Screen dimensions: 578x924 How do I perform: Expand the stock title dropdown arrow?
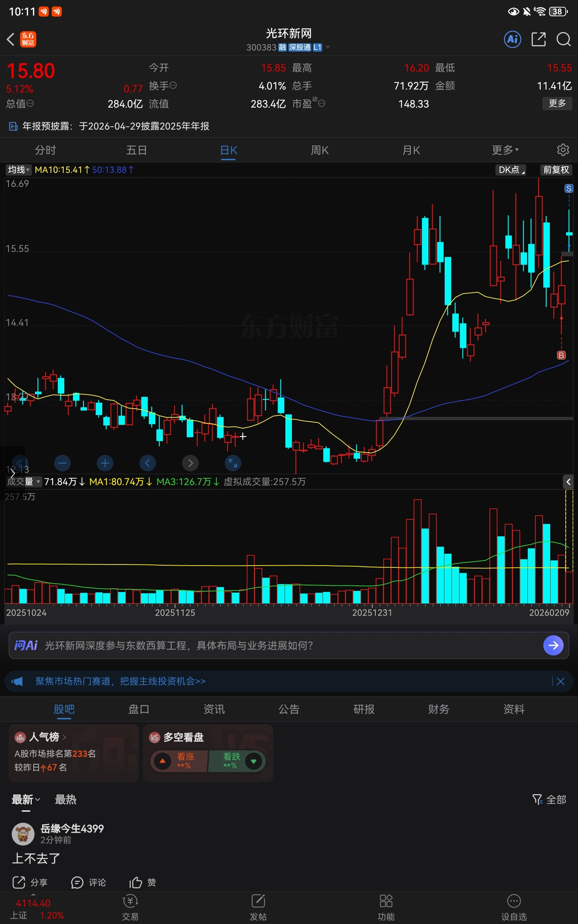tap(328, 47)
